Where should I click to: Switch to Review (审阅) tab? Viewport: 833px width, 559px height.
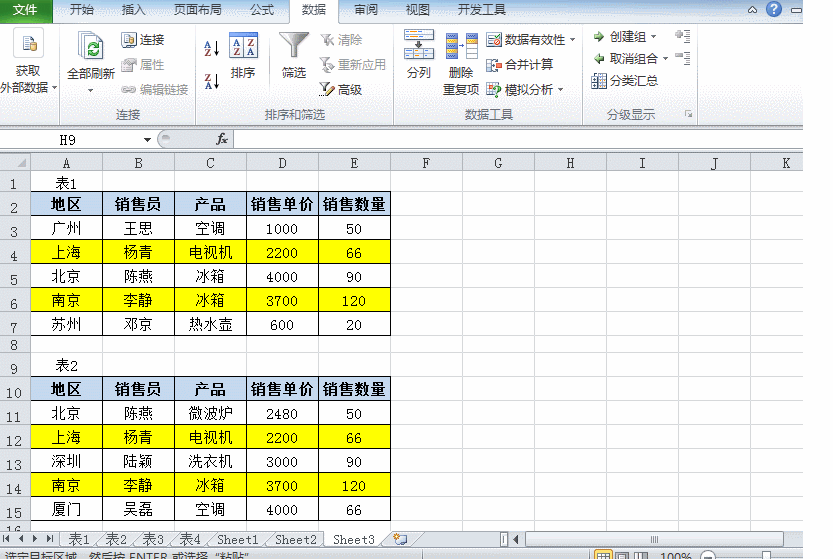[x=366, y=10]
